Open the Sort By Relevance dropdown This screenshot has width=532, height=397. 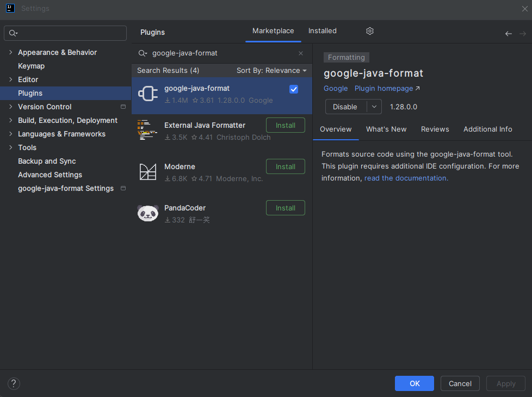click(x=272, y=71)
